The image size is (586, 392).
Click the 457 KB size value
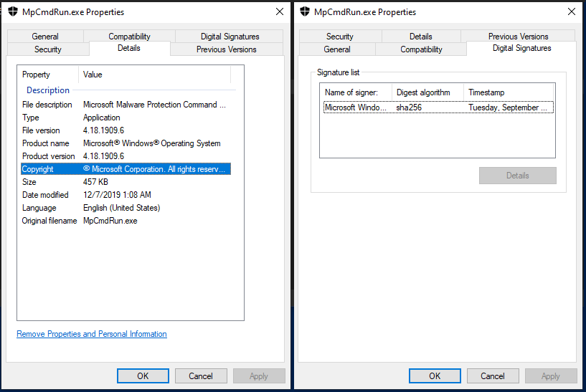click(95, 182)
